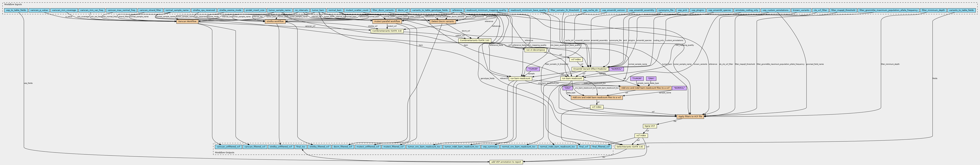Select the tumor_snv_bam_readcount_tsv output node
980x165 pixels.
pyautogui.click(x=424, y=147)
